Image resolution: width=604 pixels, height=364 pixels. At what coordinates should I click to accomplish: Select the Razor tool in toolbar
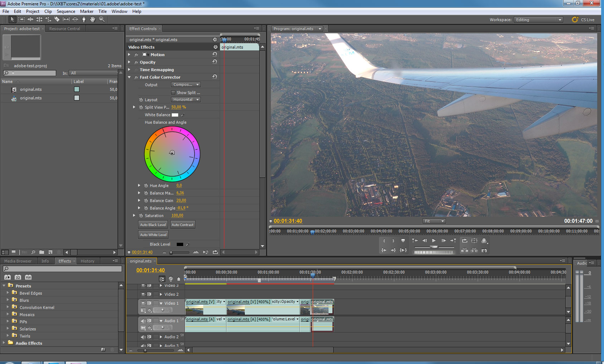pyautogui.click(x=57, y=19)
